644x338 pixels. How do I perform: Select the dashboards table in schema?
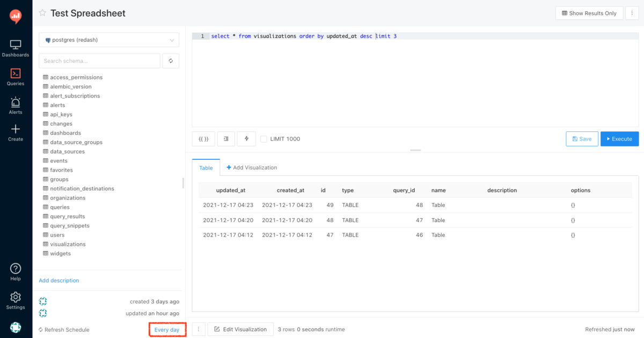65,133
